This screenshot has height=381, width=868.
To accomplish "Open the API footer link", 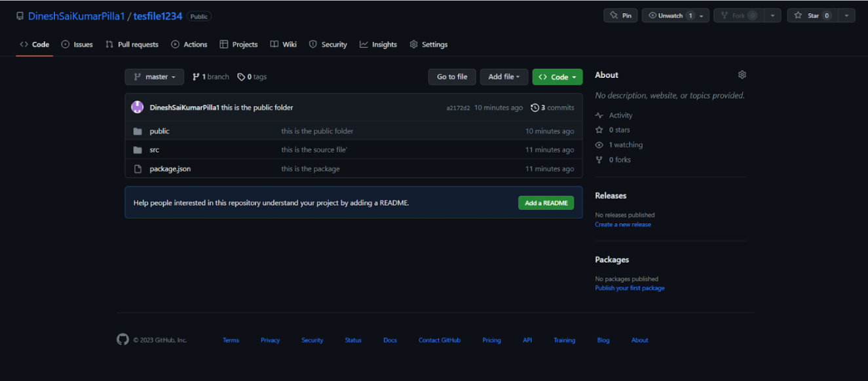I will [527, 340].
